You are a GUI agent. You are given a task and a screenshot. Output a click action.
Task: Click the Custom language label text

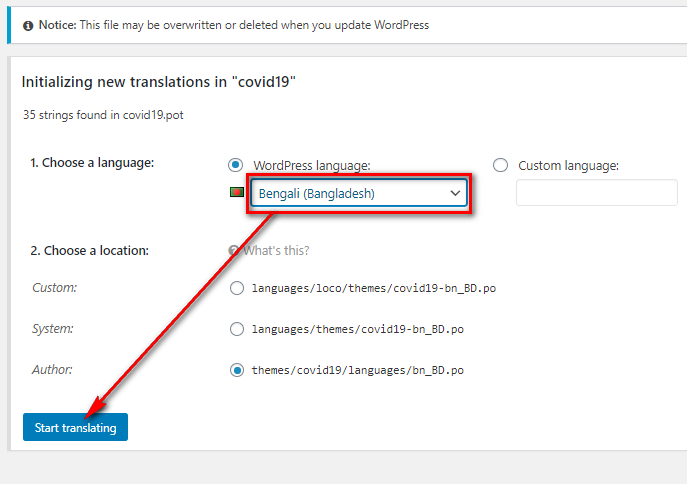tap(569, 166)
